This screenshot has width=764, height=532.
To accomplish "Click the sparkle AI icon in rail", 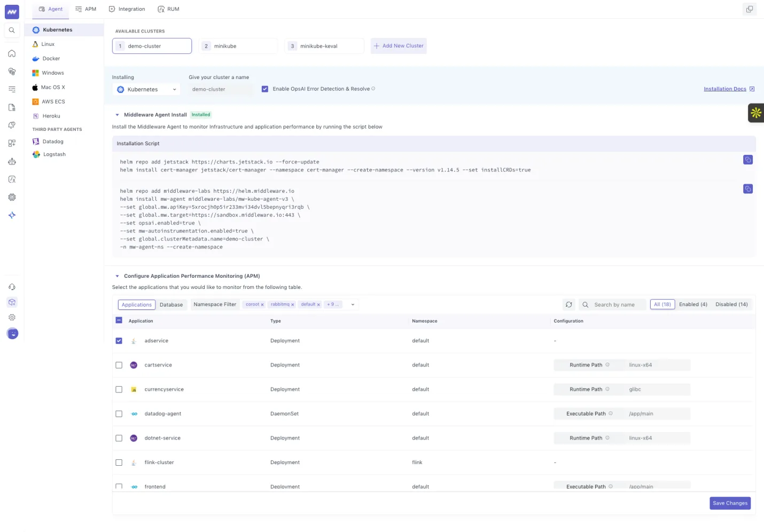I will [12, 215].
